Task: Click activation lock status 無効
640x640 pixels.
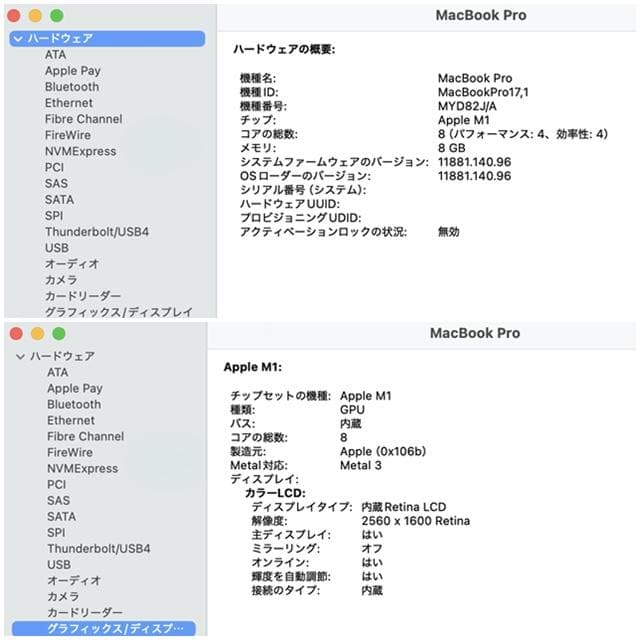Action: pyautogui.click(x=449, y=232)
